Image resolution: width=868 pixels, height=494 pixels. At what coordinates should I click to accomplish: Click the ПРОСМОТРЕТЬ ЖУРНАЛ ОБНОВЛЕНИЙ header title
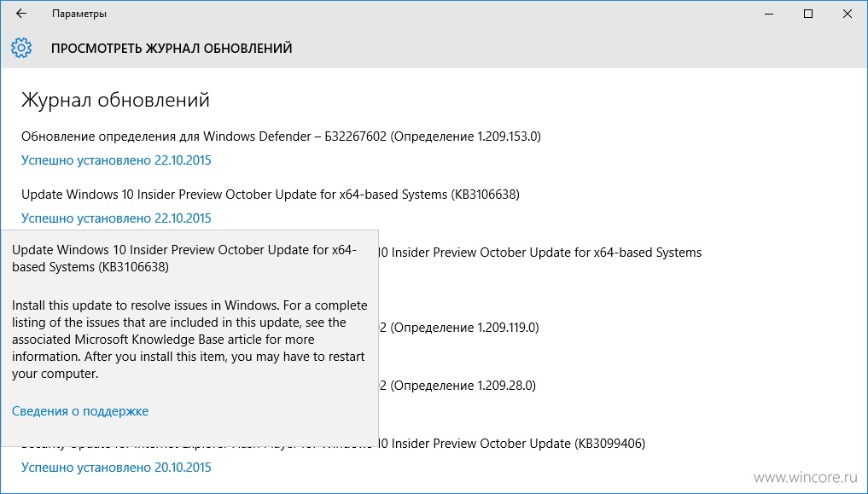tap(172, 48)
